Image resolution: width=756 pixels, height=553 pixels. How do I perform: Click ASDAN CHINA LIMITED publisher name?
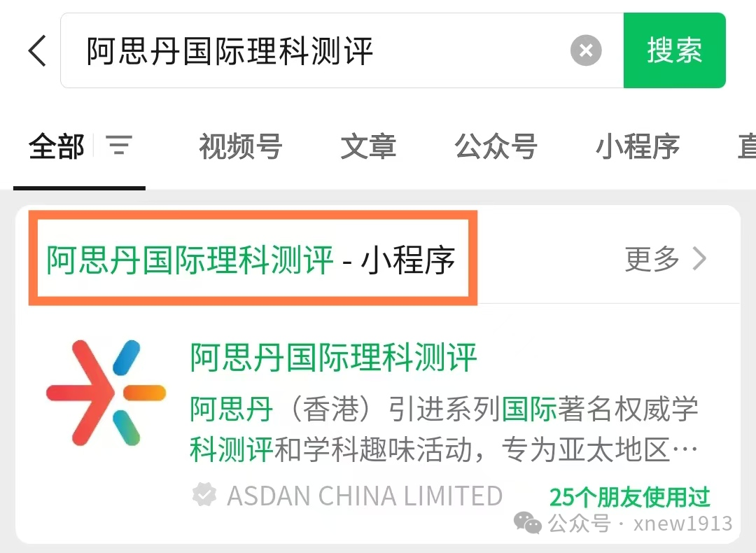coord(365,496)
